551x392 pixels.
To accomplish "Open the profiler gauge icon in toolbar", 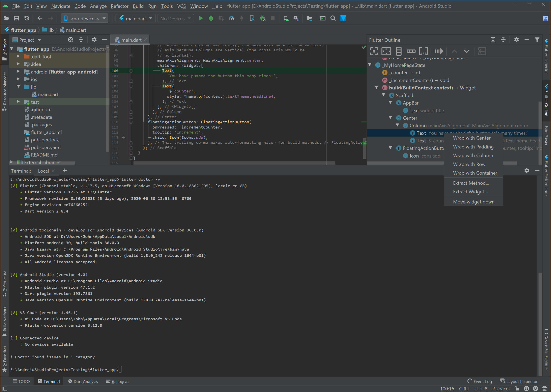I will [231, 18].
